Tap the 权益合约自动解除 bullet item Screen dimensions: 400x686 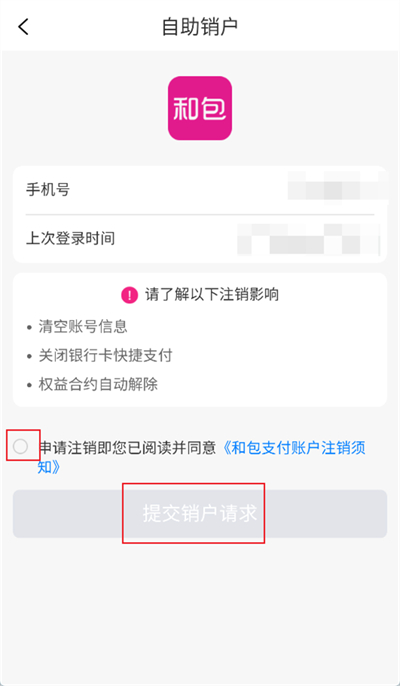(98, 385)
